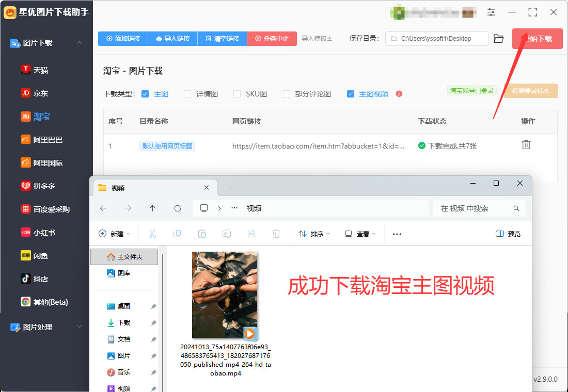Click the Cut scissors icon in Explorer
Viewport: 568px width, 392px height.
click(152, 234)
